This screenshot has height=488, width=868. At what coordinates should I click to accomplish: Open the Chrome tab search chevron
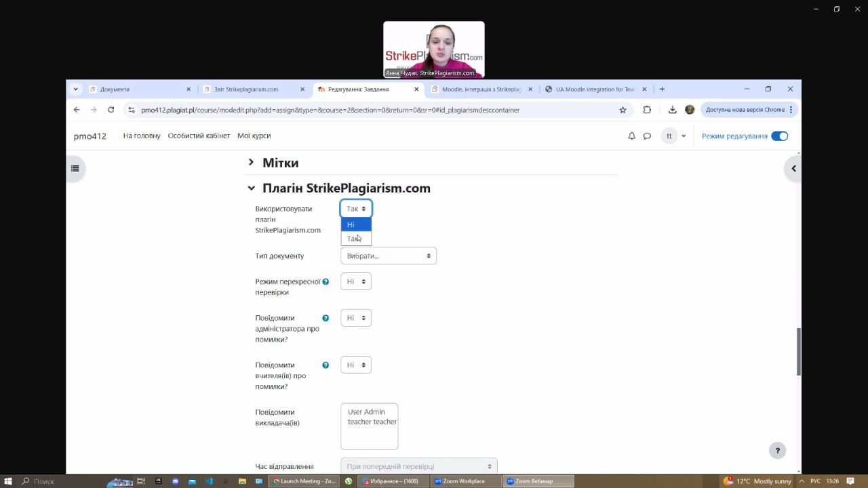75,89
